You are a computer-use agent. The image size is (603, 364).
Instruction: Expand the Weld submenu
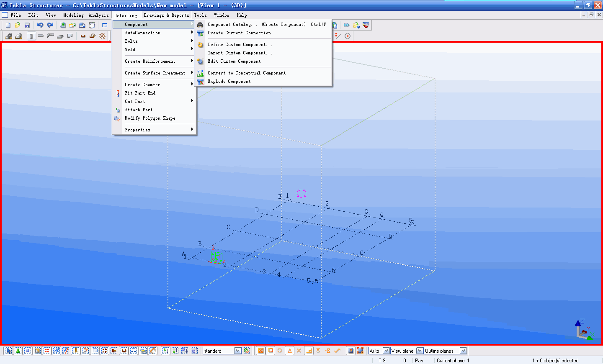tap(155, 49)
